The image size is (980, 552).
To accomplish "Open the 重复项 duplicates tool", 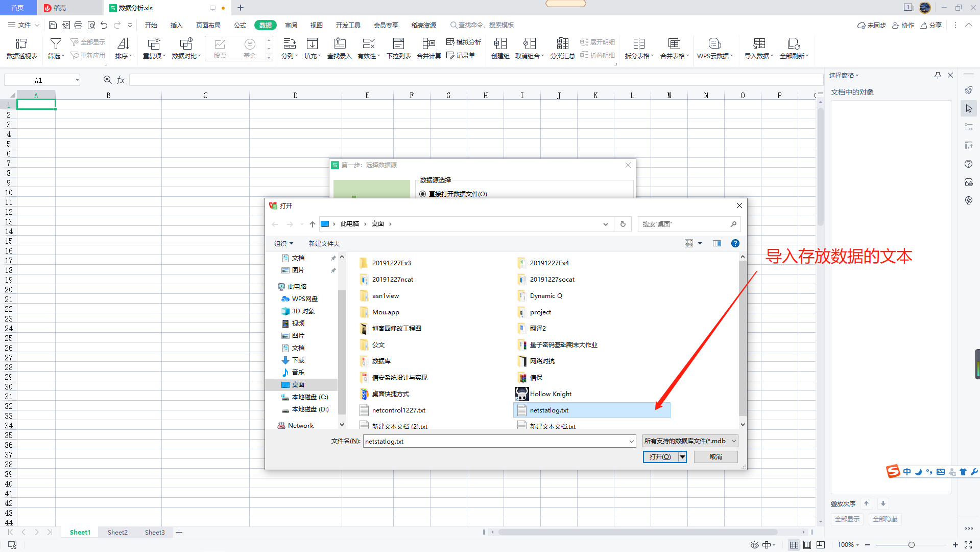I will click(x=154, y=49).
